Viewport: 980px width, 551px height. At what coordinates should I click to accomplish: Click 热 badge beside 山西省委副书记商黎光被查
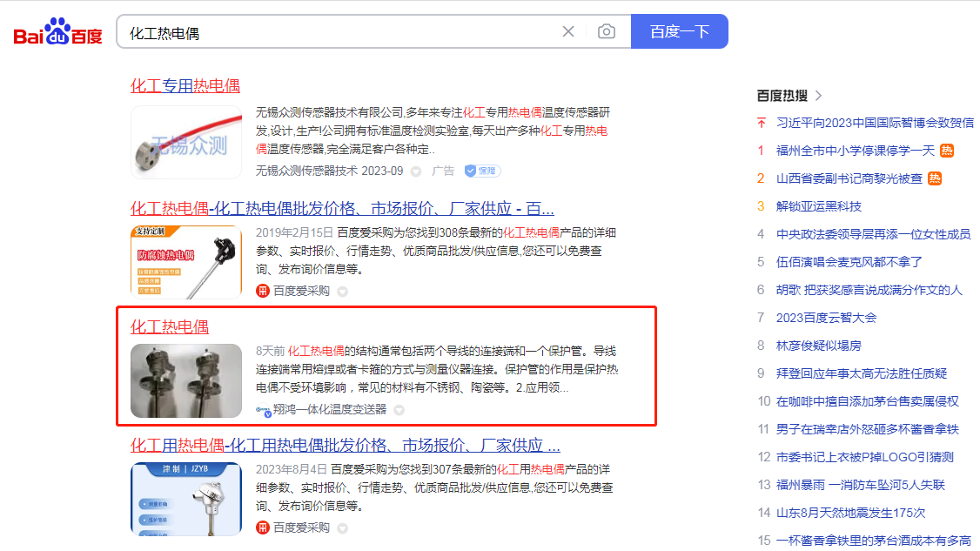pyautogui.click(x=935, y=178)
